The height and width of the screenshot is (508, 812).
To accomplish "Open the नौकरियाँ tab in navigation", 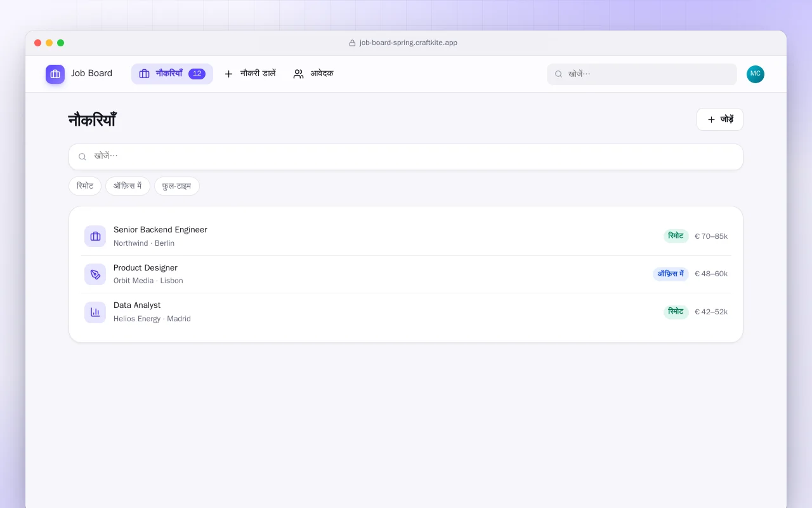I will click(172, 74).
